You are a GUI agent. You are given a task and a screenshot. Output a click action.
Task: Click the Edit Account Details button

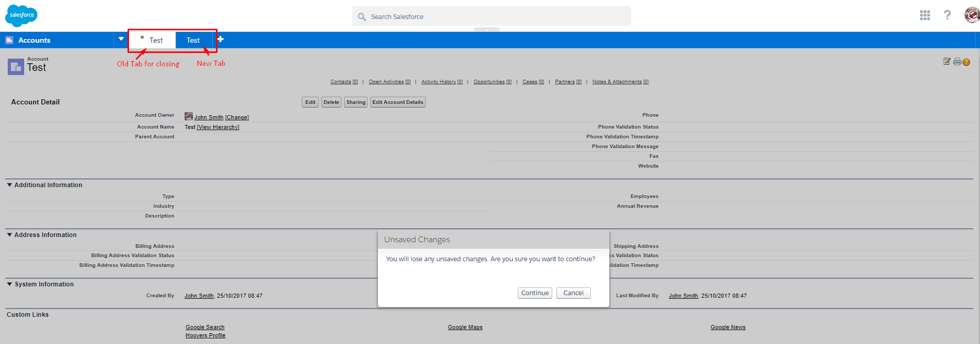(398, 102)
